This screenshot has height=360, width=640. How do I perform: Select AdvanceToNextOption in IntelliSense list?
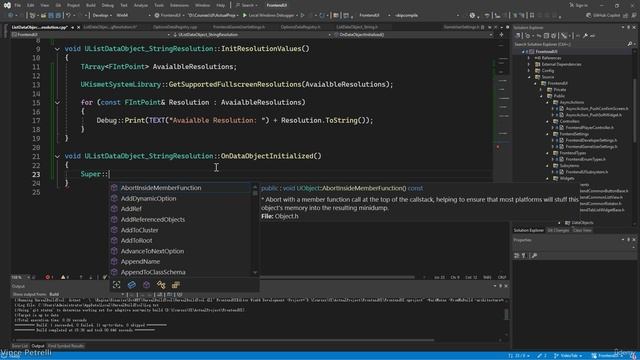coord(152,251)
